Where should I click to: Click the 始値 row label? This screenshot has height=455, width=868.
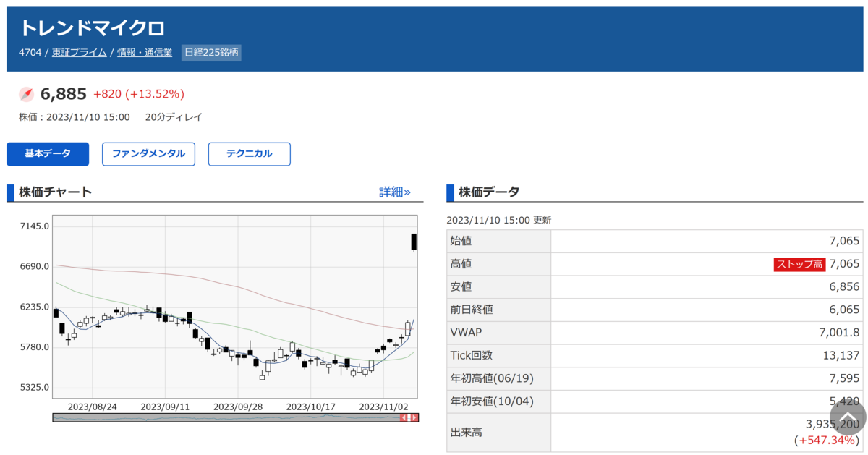click(x=461, y=242)
